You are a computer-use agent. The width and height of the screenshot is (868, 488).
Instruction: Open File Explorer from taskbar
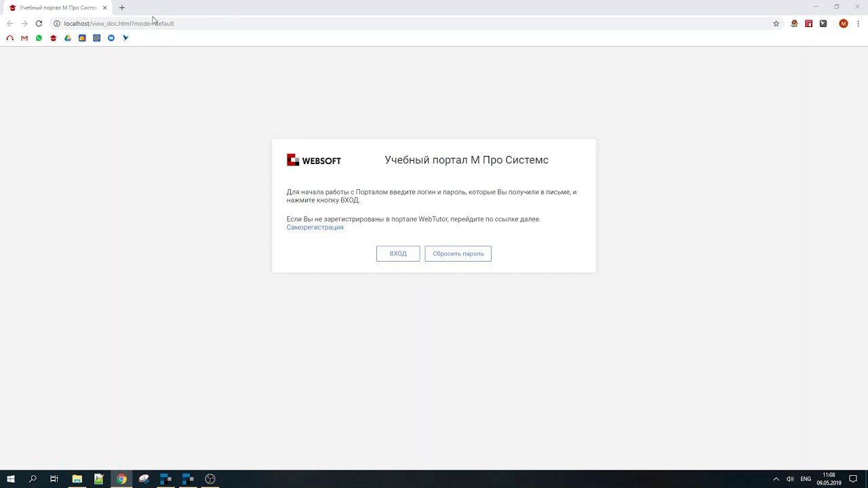(77, 479)
